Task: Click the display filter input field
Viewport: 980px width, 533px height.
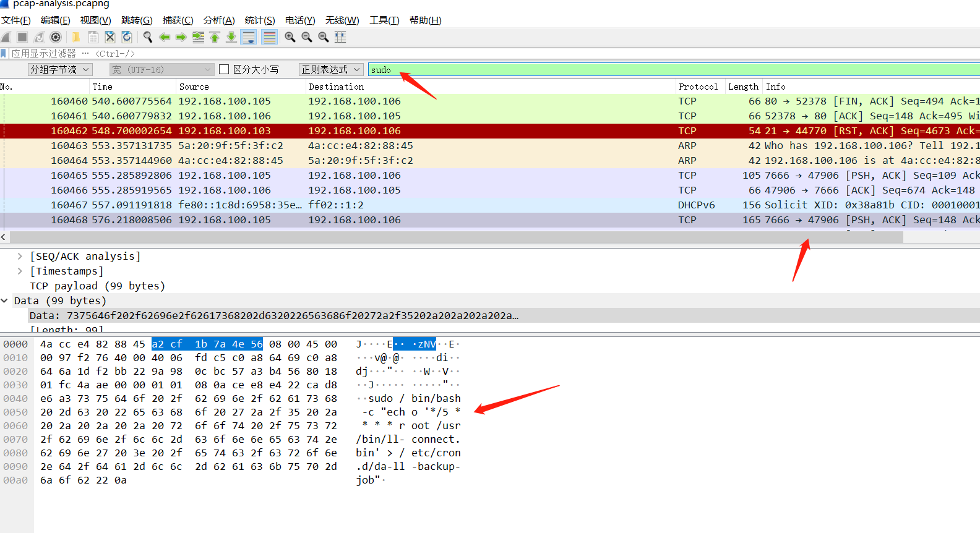Action: tap(495, 54)
